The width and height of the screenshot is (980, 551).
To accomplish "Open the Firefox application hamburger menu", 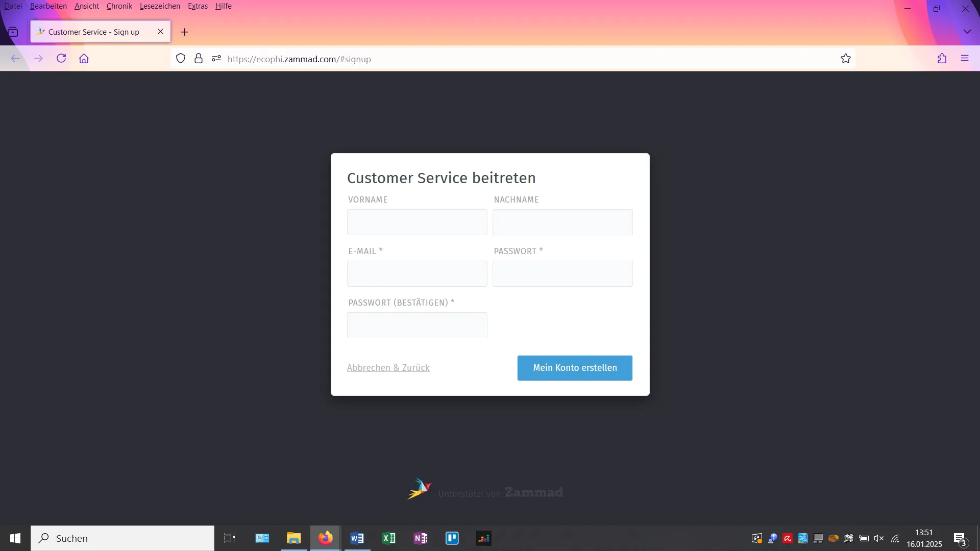I will [965, 58].
